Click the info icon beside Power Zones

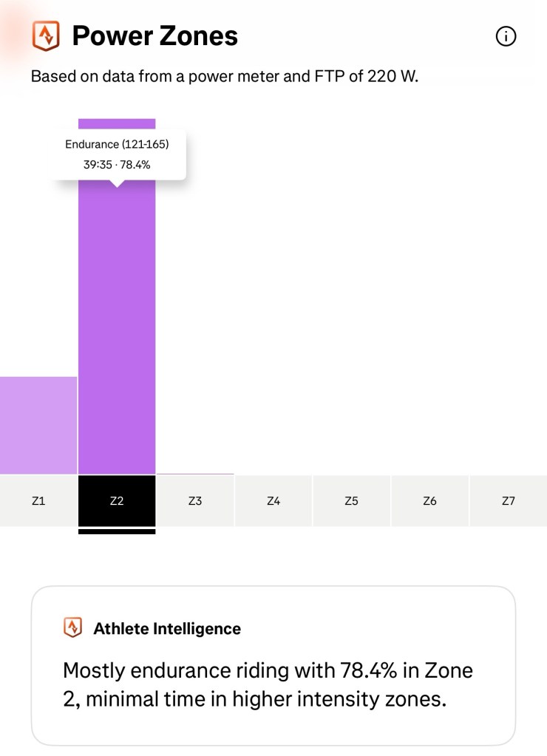coord(506,36)
